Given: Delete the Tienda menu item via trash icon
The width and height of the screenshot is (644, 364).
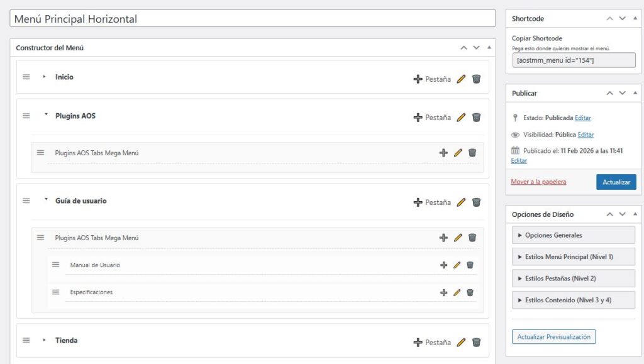Looking at the screenshot, I should [476, 342].
